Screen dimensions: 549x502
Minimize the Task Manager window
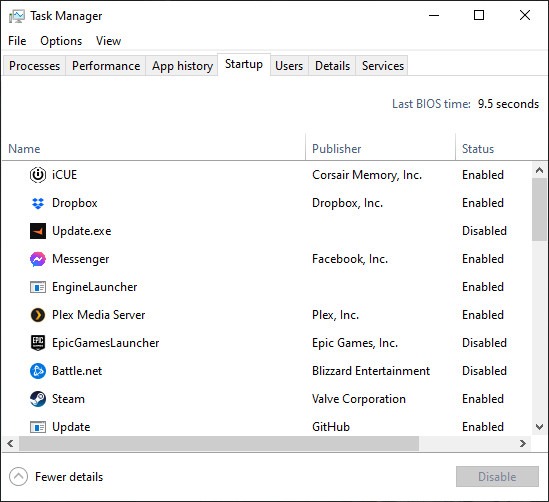click(x=434, y=15)
